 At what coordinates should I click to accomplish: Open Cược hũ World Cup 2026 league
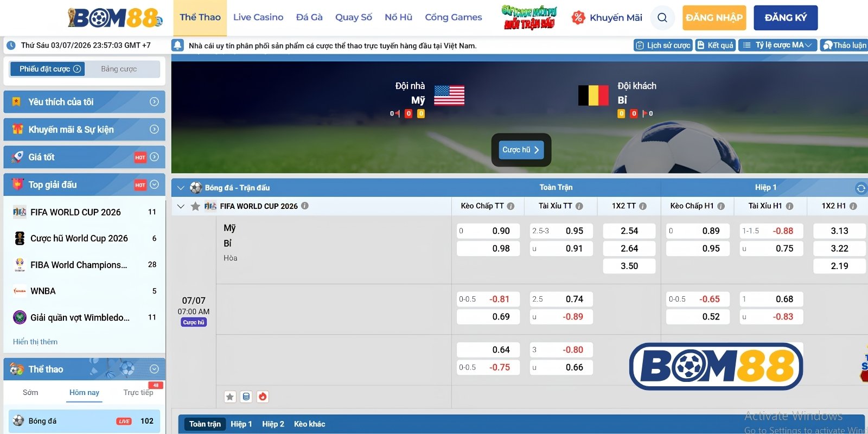pos(84,238)
